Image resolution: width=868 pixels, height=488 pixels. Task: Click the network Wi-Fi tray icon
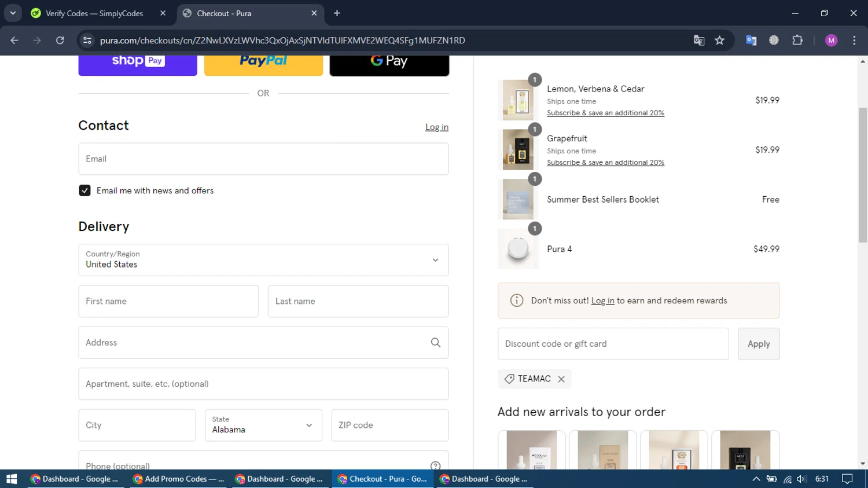pyautogui.click(x=788, y=479)
